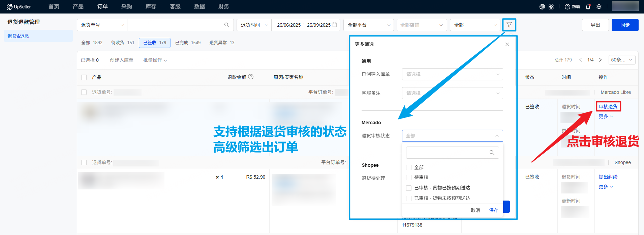Open settings gear in top bar
The width and height of the screenshot is (644, 235).
tap(599, 7)
